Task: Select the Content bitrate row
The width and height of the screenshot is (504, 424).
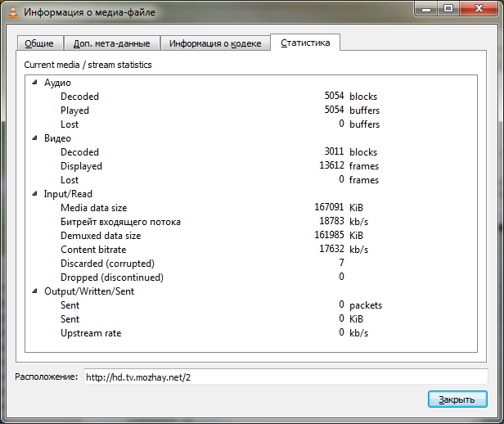Action: pos(250,250)
